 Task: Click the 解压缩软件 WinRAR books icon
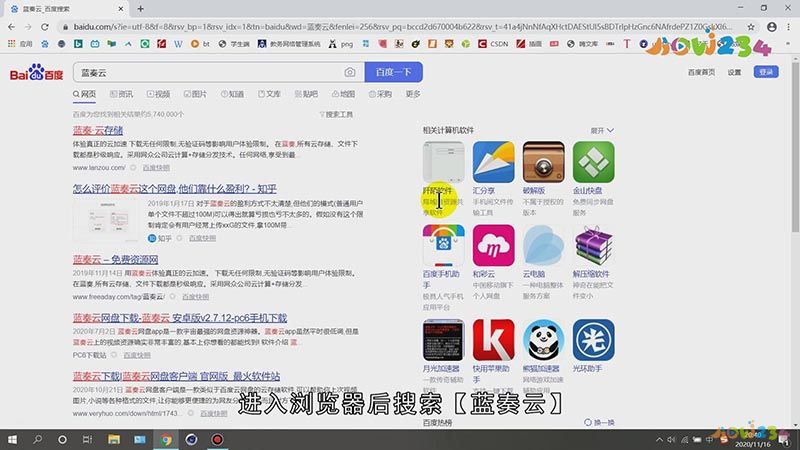pyautogui.click(x=593, y=245)
